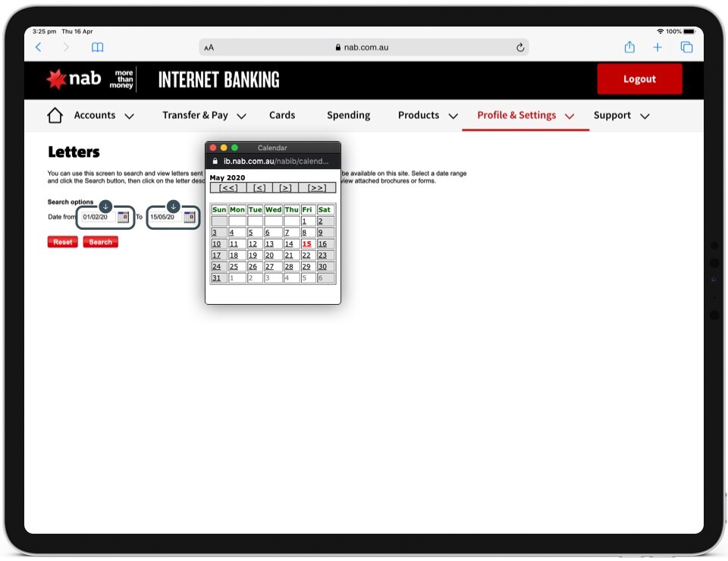Go to the Cards menu item
Screen dimensions: 728x561
click(282, 115)
